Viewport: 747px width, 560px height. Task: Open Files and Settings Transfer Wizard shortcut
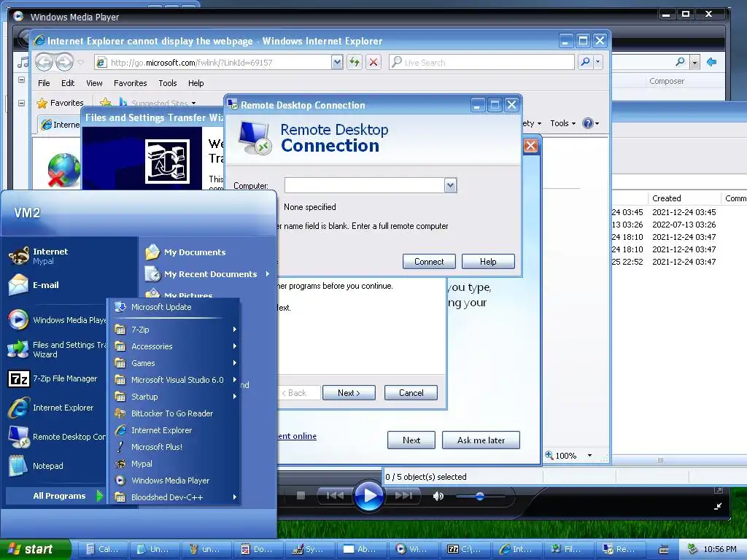click(57, 349)
